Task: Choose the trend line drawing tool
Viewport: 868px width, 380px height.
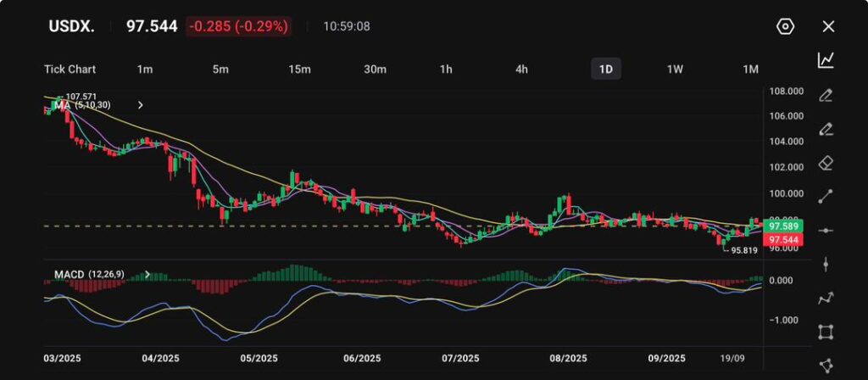Action: [826, 197]
